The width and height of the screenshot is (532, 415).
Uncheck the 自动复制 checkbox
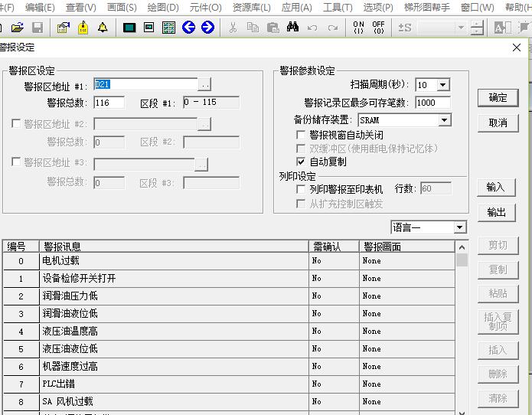[x=302, y=162]
